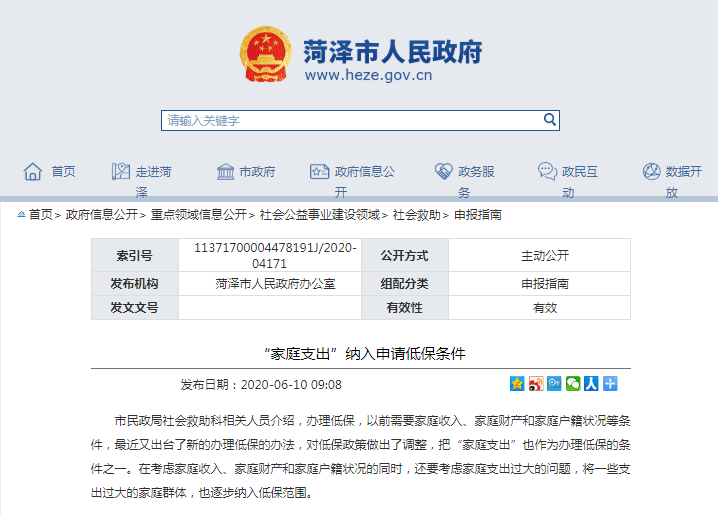Open 市政府 navigation menu
Image resolution: width=718 pixels, height=515 pixels.
(247, 172)
